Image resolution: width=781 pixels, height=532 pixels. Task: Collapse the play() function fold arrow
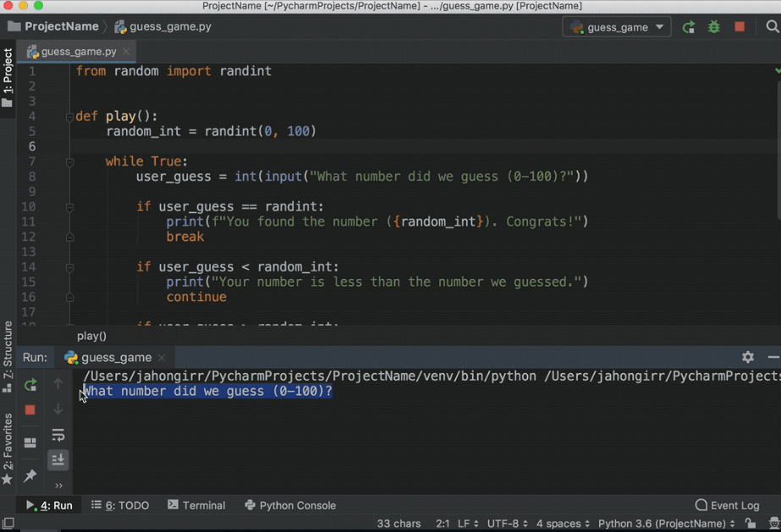coord(69,116)
